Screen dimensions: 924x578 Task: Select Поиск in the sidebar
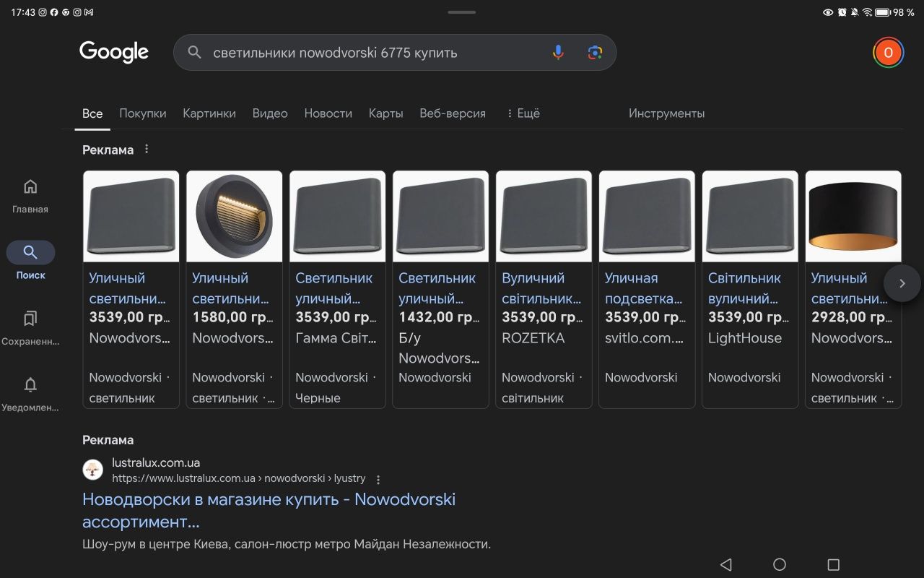(x=30, y=261)
